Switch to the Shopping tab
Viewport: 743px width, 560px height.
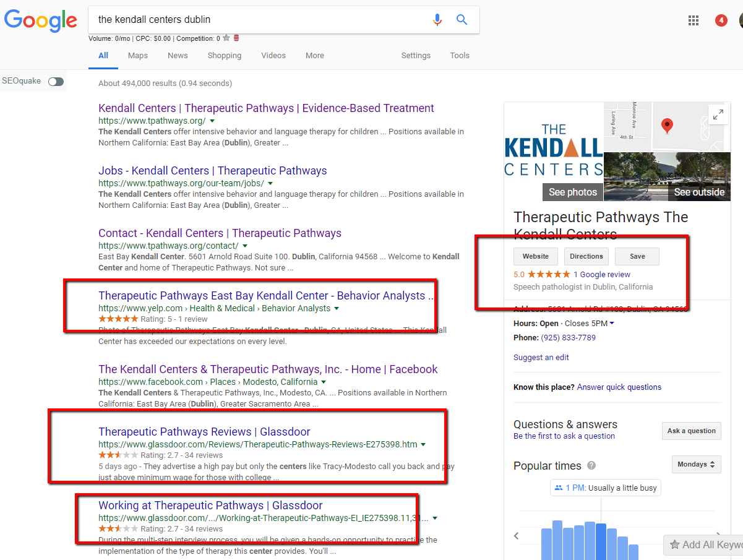coord(225,56)
